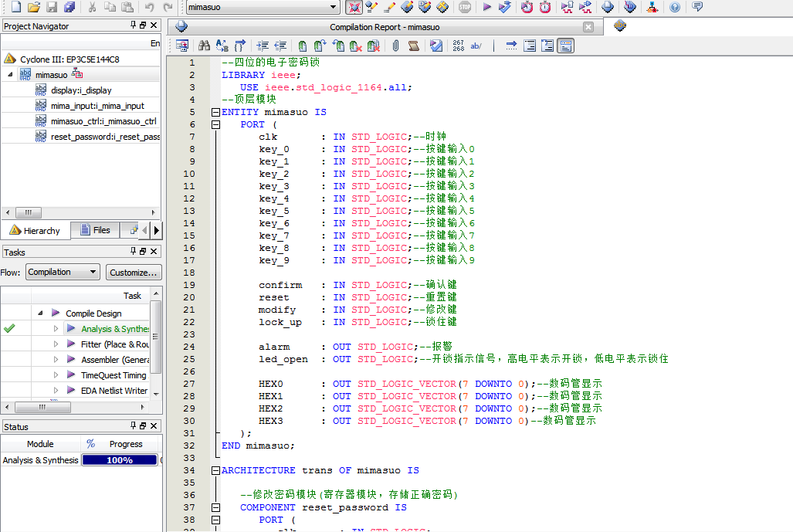Click the Start Compilation play icon
Screen dimensions: 793x532
pos(486,7)
